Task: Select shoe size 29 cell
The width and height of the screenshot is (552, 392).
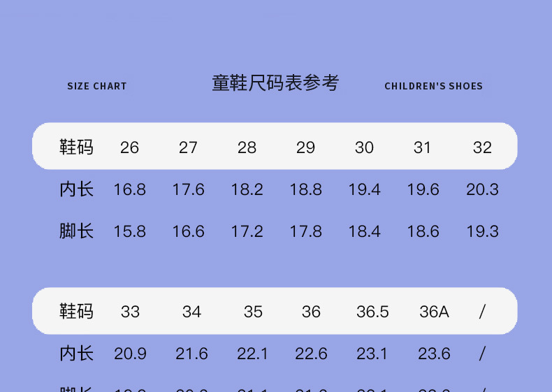Action: (305, 147)
